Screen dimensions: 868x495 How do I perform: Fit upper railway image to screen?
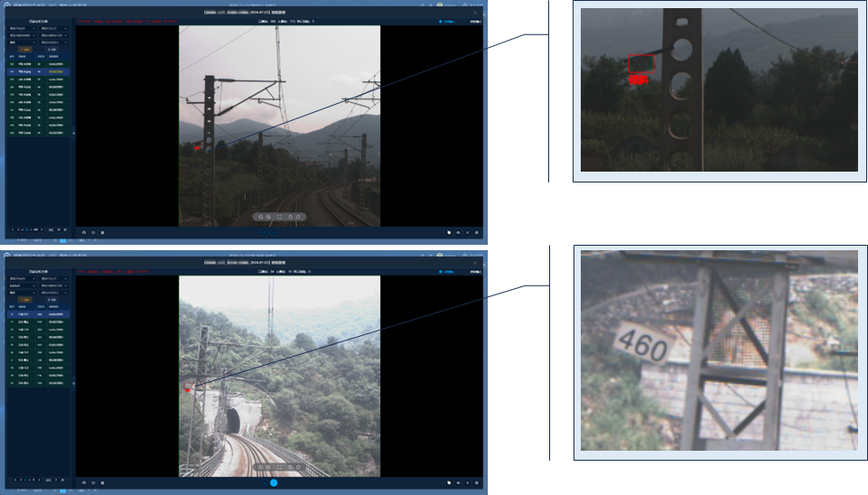coord(279,218)
